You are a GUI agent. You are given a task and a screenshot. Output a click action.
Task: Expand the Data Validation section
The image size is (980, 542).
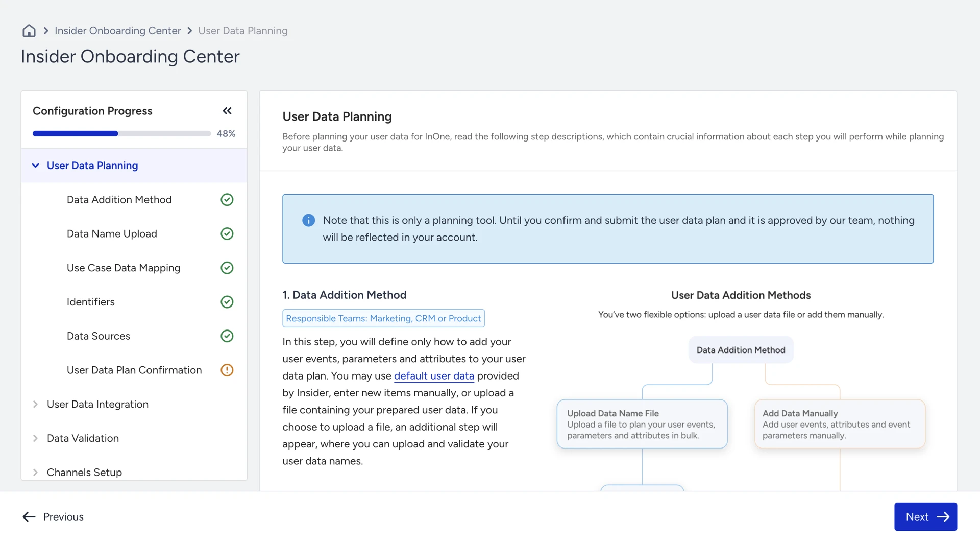[35, 438]
